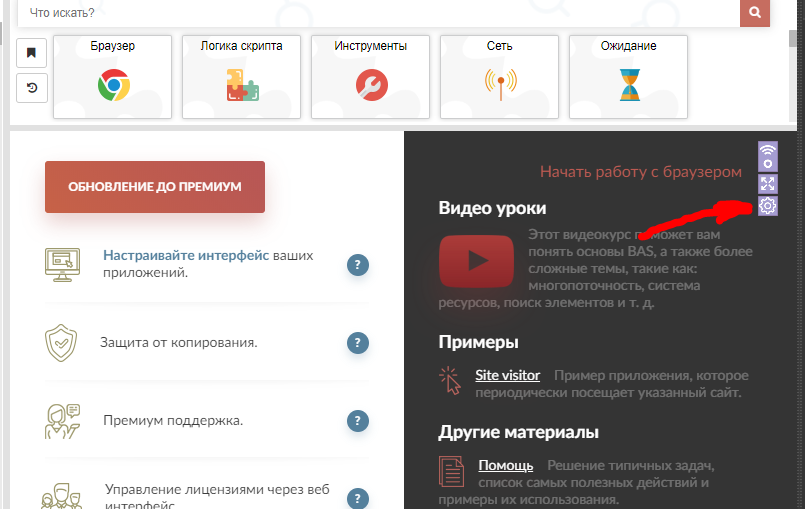Screen dimensions: 805x509
Task: Open the Логика скрипта category tile
Action: [241, 77]
